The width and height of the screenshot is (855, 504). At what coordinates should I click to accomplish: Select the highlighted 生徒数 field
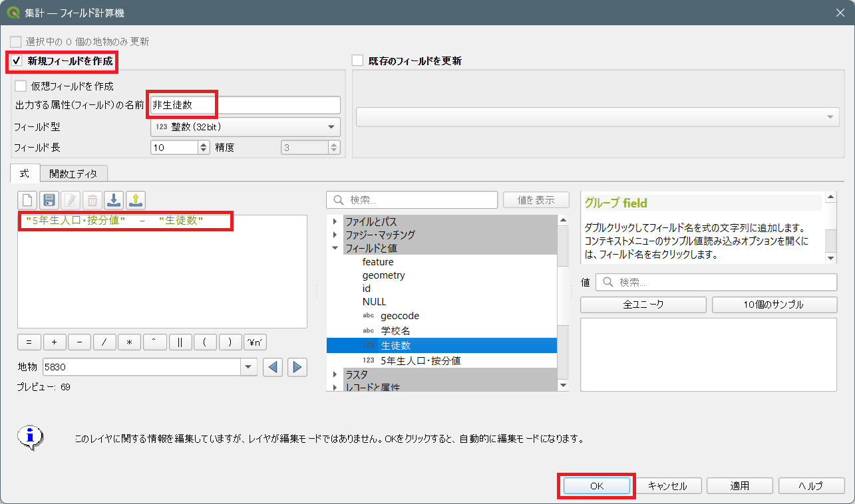point(442,346)
